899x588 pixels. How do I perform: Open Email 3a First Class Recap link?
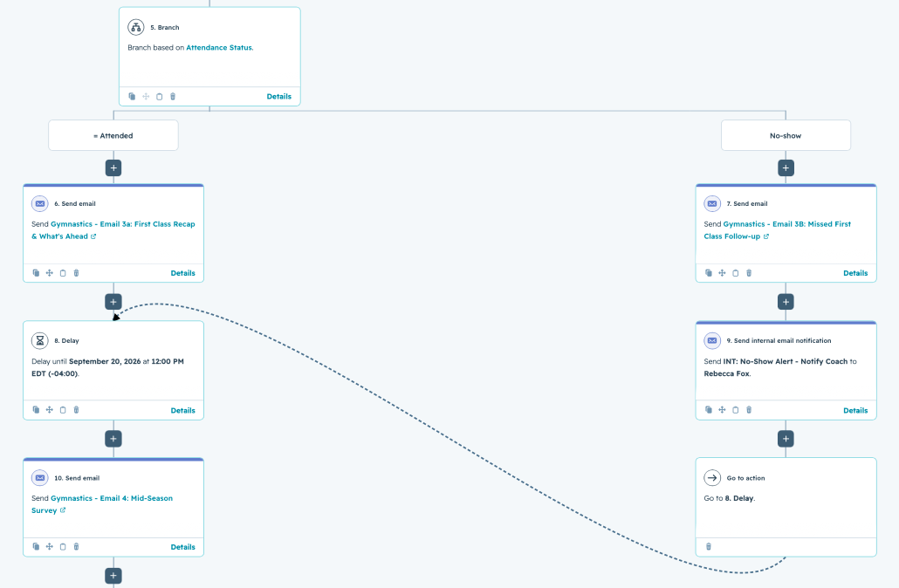pyautogui.click(x=113, y=229)
